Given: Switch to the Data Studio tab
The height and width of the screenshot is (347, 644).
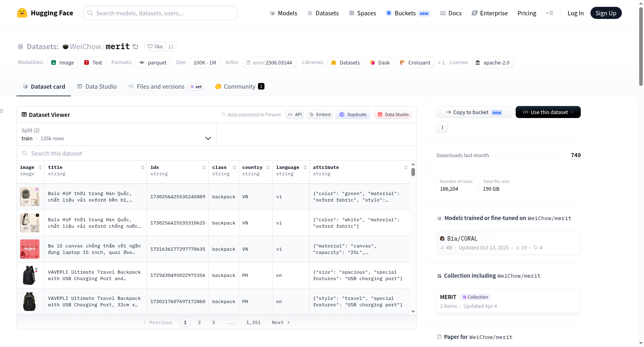Looking at the screenshot, I should [97, 87].
